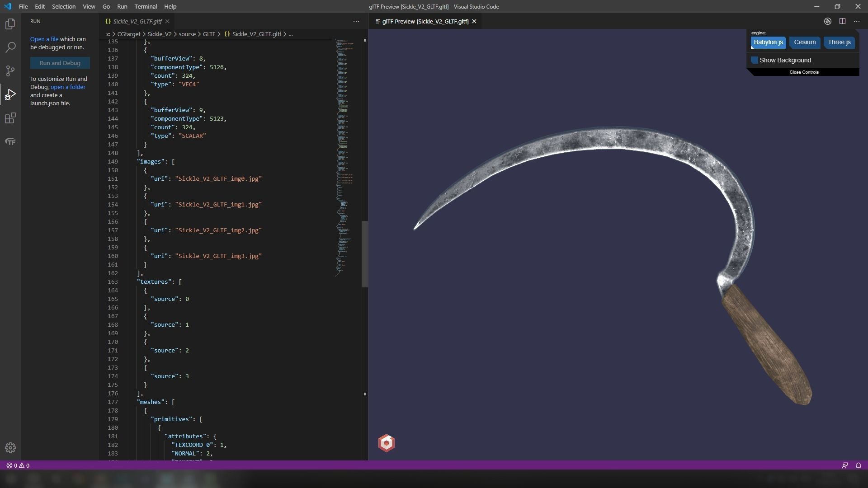Click the "VEC4" type value
The height and width of the screenshot is (488, 868).
(189, 84)
